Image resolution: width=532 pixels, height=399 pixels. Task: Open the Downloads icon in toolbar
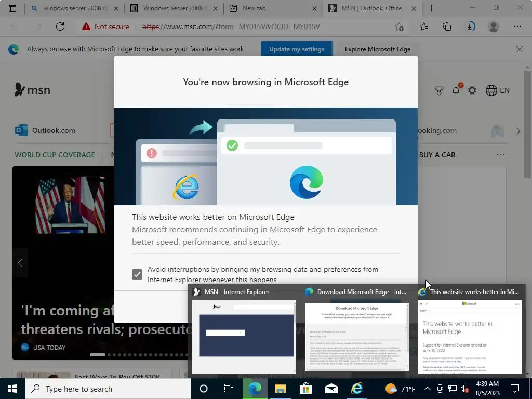click(x=471, y=26)
